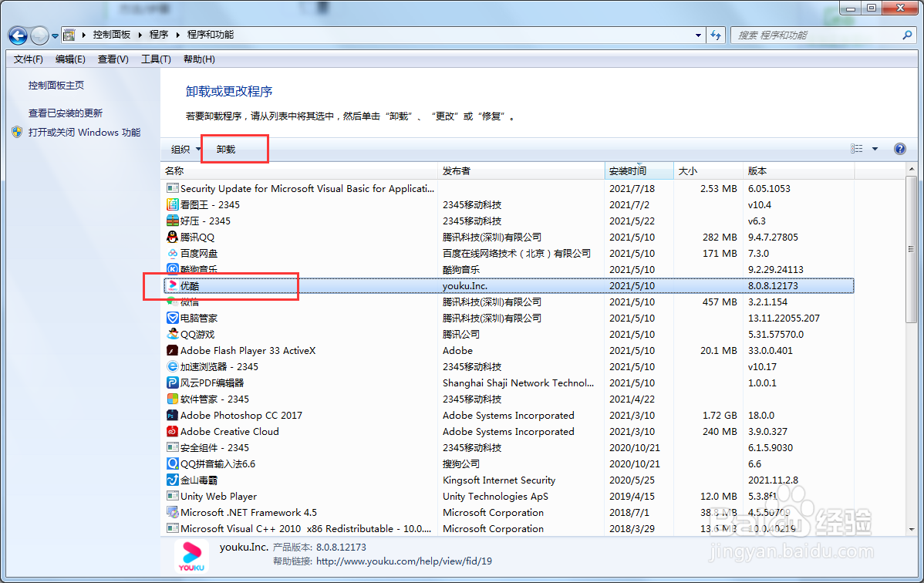Open the 查看(V) menu

[113, 59]
